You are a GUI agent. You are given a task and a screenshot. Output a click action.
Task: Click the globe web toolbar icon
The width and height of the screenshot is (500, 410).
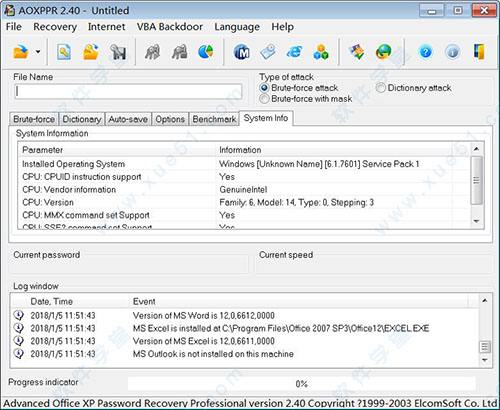coord(384,52)
